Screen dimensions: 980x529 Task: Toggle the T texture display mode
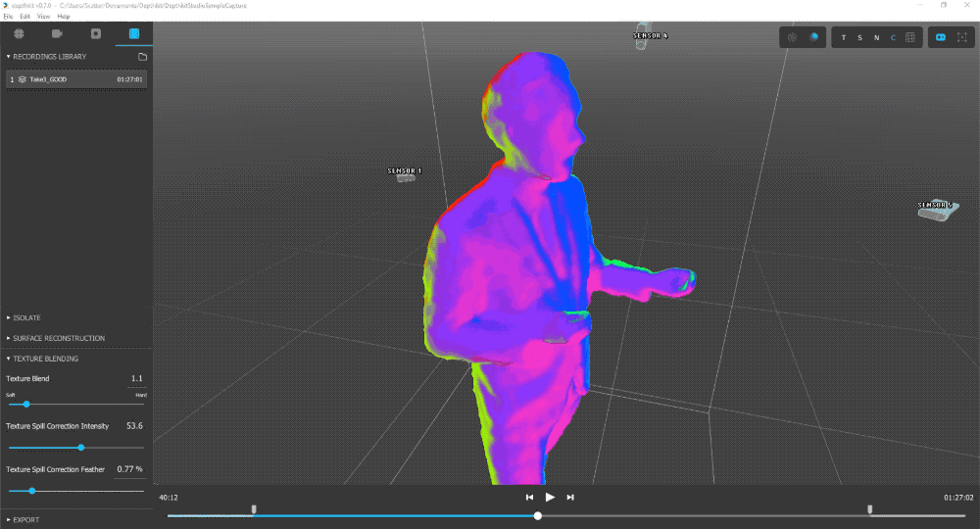[844, 37]
